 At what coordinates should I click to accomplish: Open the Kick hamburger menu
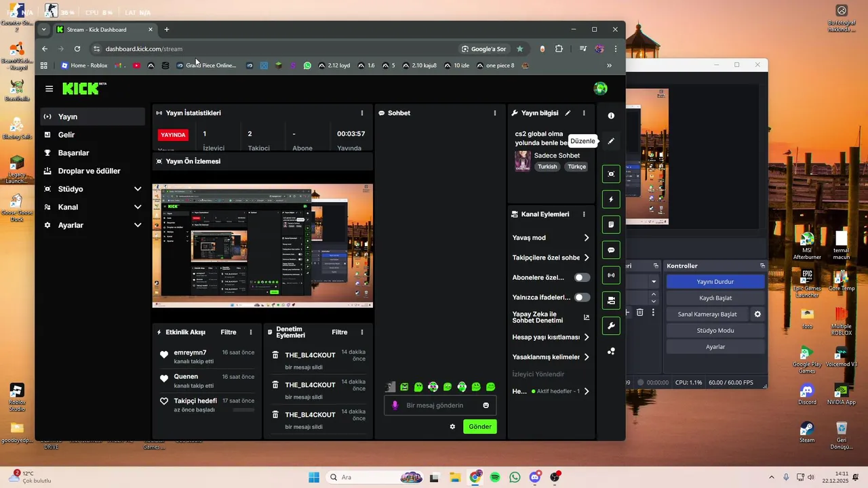pyautogui.click(x=49, y=89)
